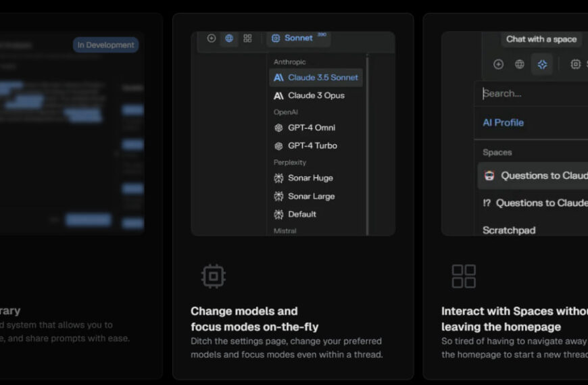Click the highlighted spaces sparkle icon
The image size is (588, 385).
coord(541,64)
